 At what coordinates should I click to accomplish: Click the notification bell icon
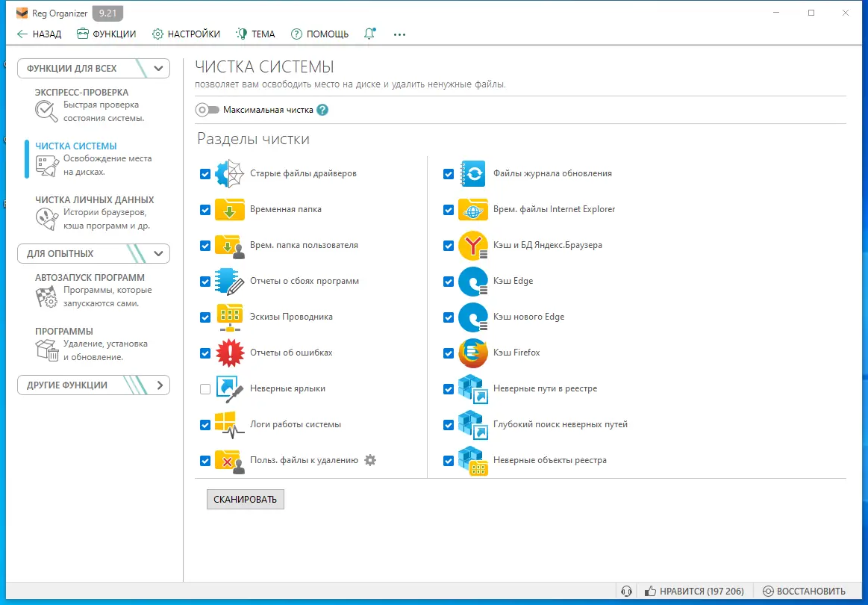click(369, 34)
